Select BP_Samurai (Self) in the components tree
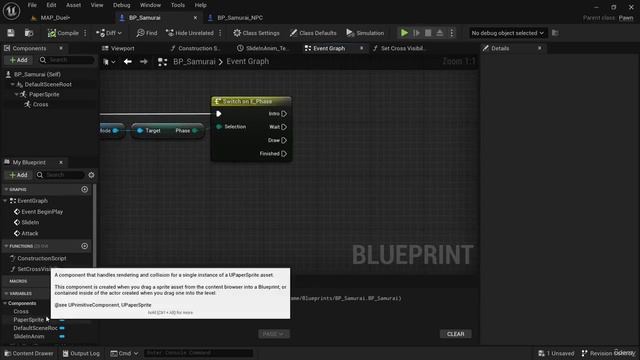 tap(37, 75)
